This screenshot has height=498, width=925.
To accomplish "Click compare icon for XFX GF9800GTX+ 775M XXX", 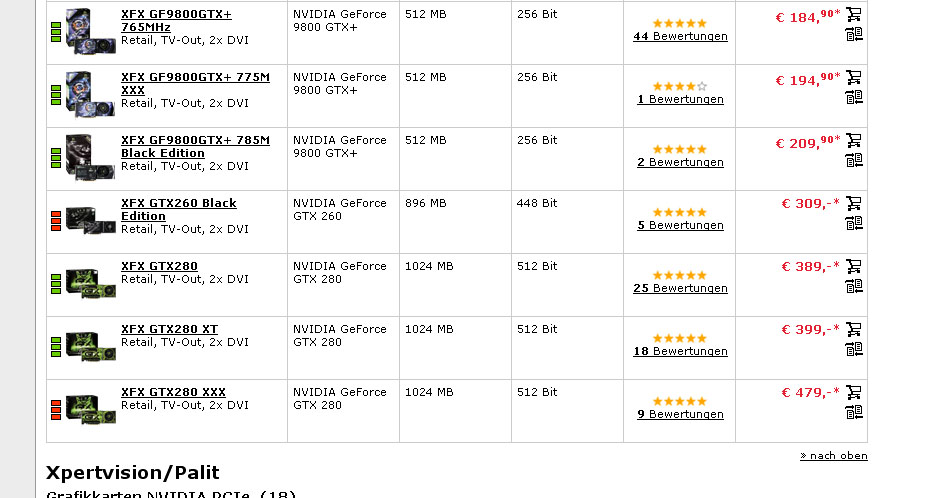I will (854, 97).
